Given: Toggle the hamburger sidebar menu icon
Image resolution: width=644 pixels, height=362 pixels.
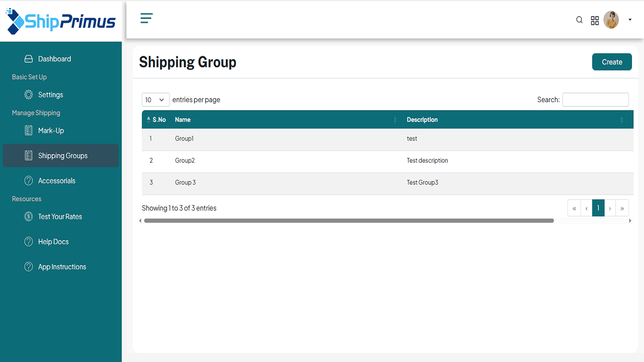Looking at the screenshot, I should tap(147, 18).
